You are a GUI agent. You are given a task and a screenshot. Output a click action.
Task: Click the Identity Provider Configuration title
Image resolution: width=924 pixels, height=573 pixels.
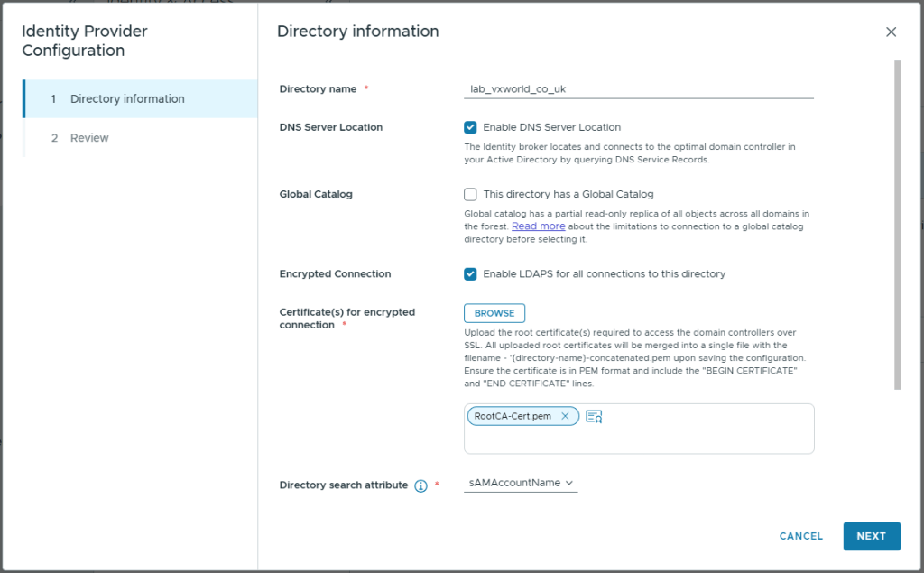pos(85,41)
